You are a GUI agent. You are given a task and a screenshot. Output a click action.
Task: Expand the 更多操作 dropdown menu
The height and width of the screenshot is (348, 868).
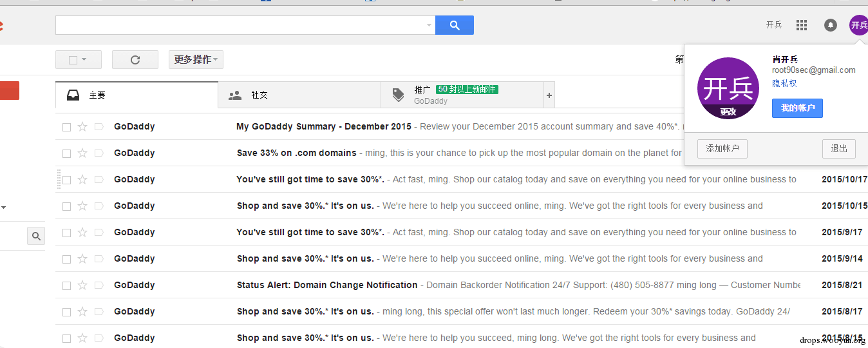coord(196,59)
